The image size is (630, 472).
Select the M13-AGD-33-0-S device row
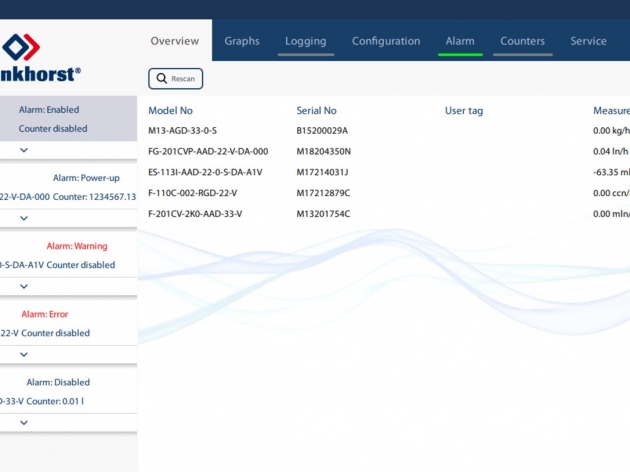coord(183,131)
